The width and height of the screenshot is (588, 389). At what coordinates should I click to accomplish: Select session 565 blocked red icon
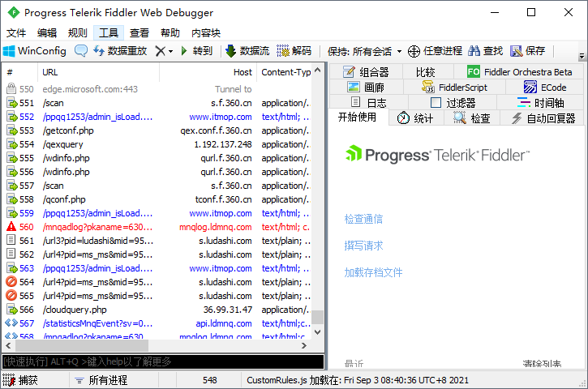click(11, 295)
